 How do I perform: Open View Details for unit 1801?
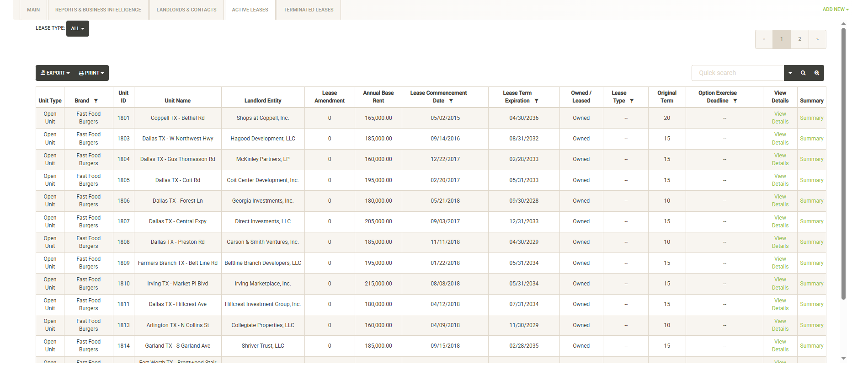point(780,118)
